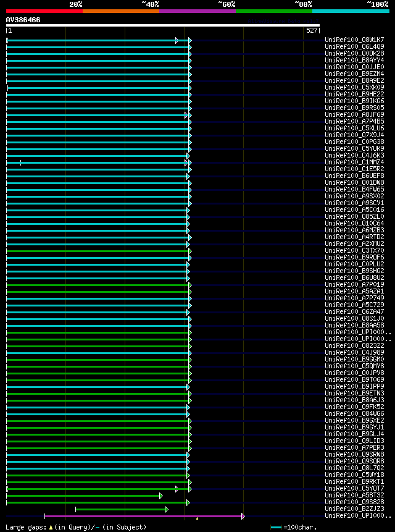Viewport: 395px width, 532px height.
Task: Select the UniRef100_Q9LID3 label
Action: point(354,441)
